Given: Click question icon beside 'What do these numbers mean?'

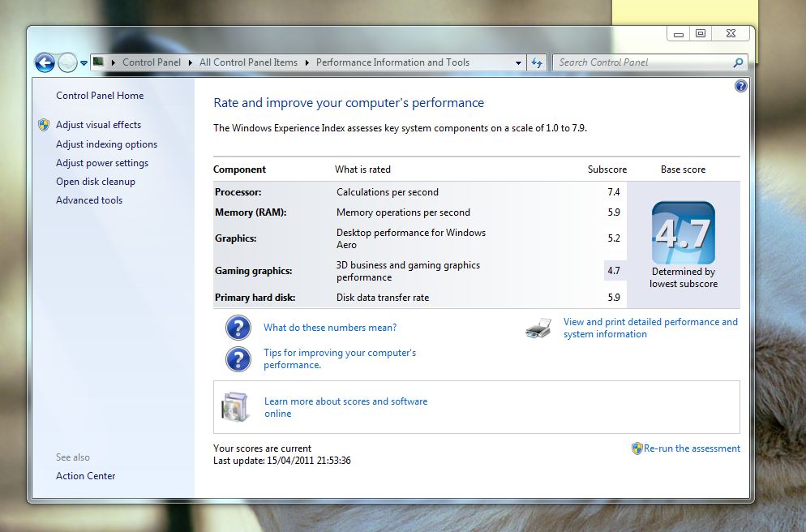Looking at the screenshot, I should pos(238,328).
